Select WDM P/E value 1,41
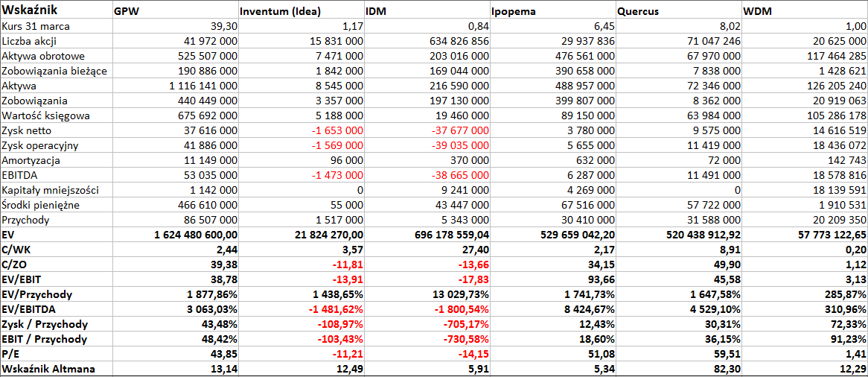This screenshot has width=868, height=377. (x=857, y=355)
